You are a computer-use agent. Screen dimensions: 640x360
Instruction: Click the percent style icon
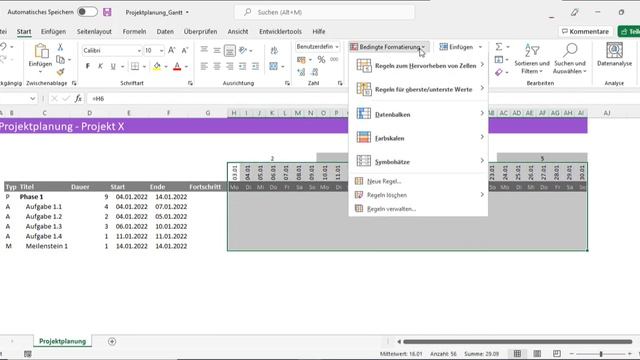coord(322,60)
